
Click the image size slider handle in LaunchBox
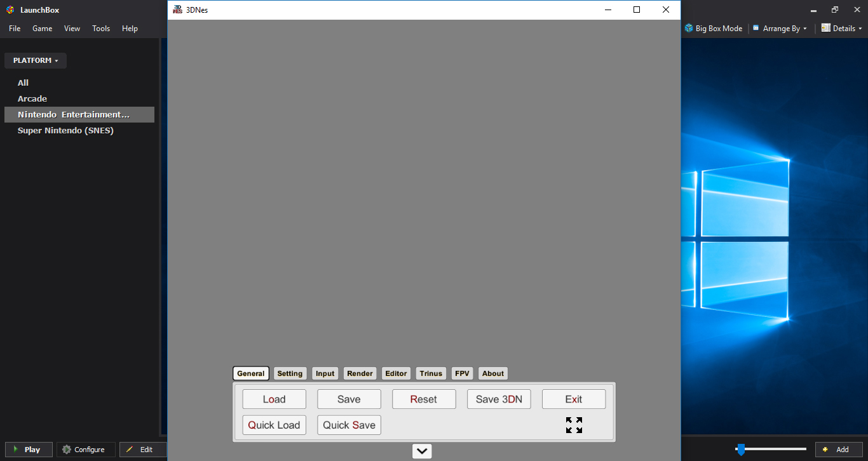coord(740,450)
